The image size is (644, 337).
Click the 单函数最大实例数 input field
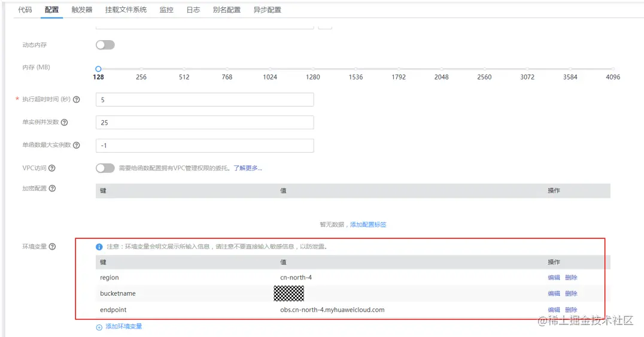(205, 145)
